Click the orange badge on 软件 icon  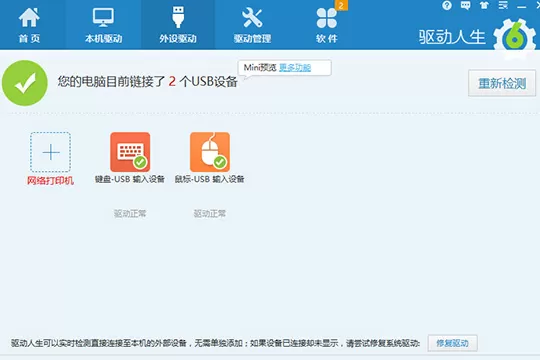[341, 5]
